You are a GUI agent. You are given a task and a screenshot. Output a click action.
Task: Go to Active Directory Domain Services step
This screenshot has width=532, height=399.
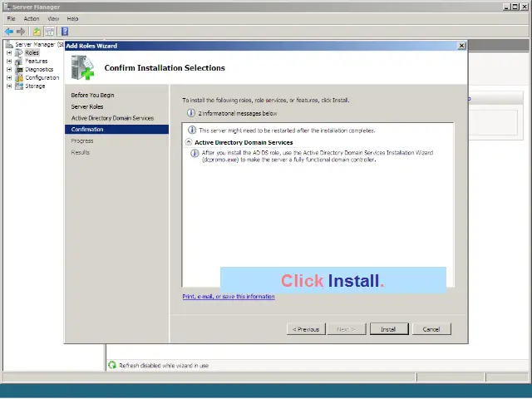(x=112, y=118)
